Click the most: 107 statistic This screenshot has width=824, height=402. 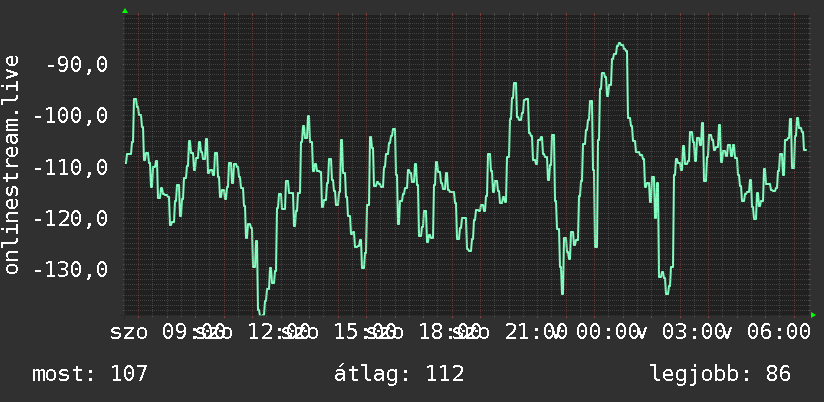pyautogui.click(x=90, y=374)
